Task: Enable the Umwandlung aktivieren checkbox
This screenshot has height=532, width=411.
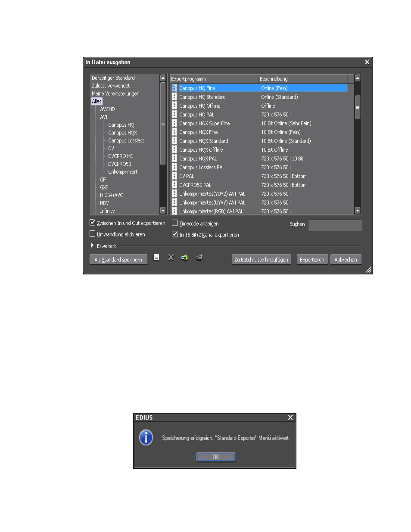Action: pos(92,234)
